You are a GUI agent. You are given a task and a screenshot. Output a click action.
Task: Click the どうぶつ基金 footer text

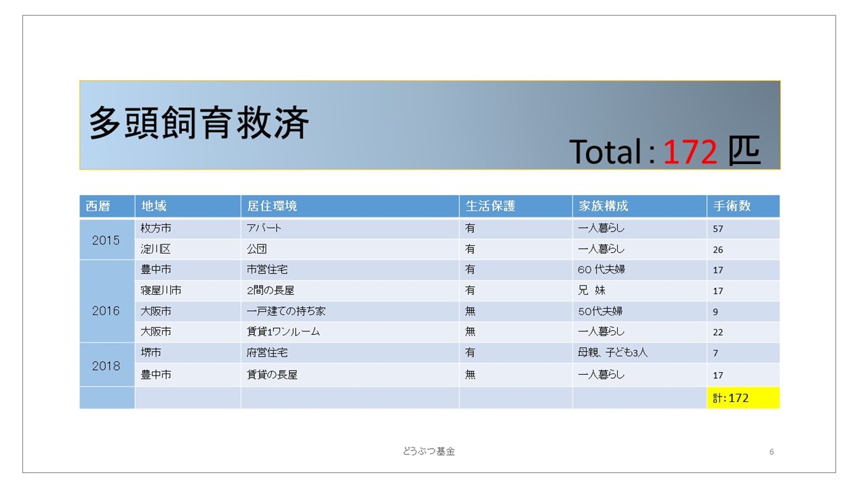[x=429, y=451]
